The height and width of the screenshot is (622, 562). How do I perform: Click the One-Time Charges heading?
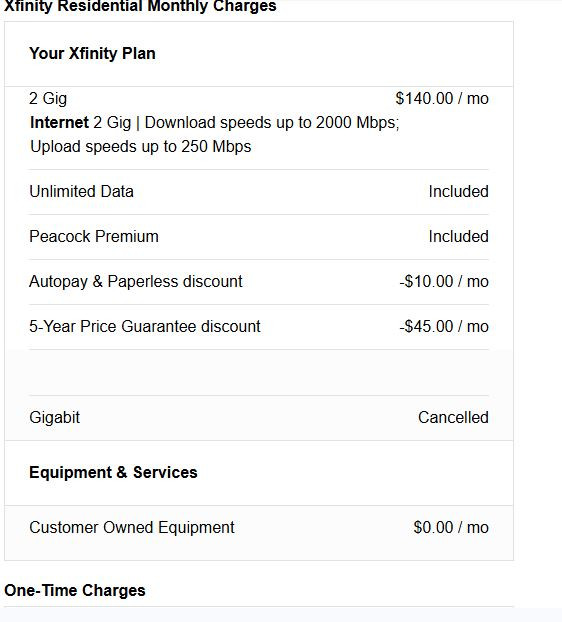coord(75,590)
